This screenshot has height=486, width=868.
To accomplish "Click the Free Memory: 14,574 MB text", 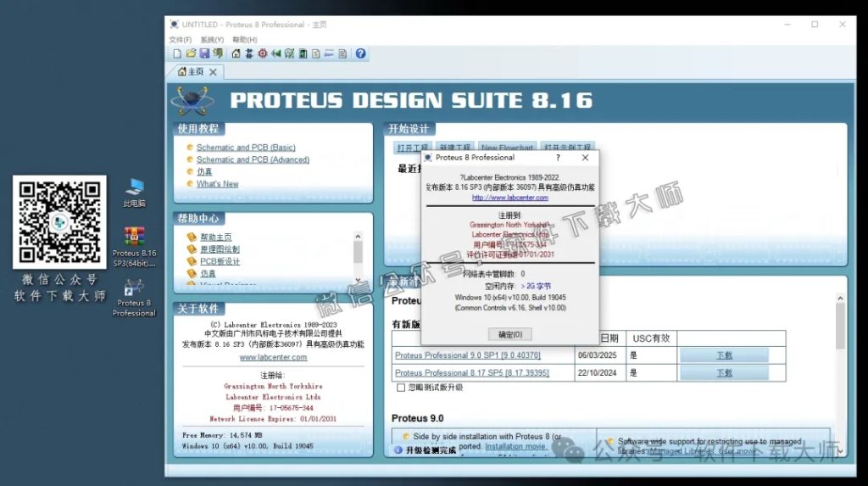I will pos(222,436).
